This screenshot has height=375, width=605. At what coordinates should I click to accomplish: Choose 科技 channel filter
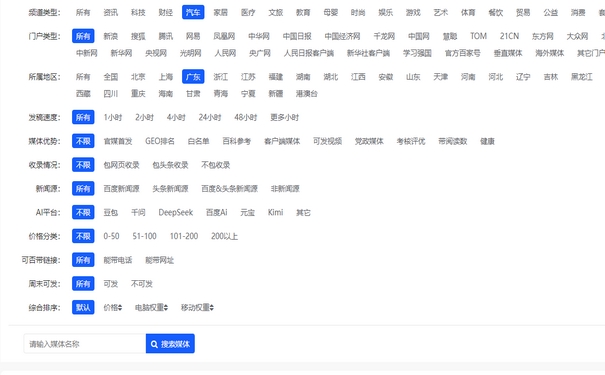[x=138, y=12]
